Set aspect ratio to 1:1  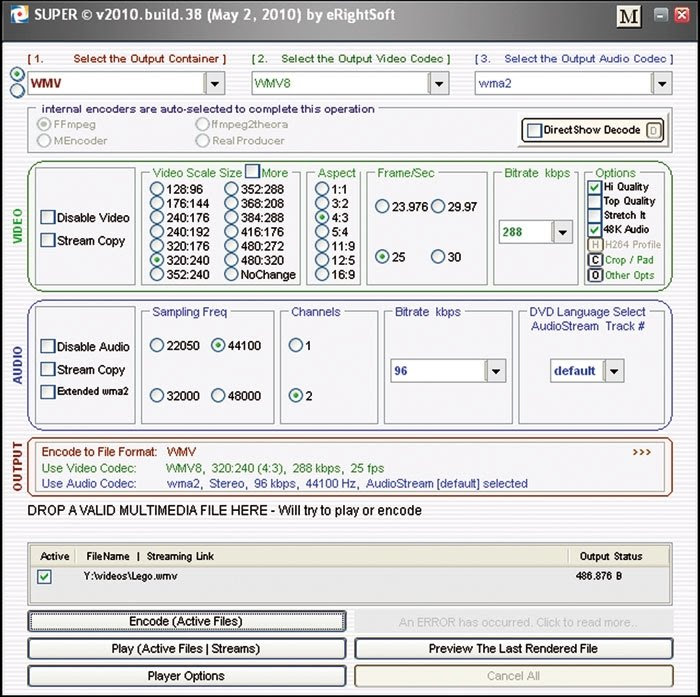tap(322, 189)
